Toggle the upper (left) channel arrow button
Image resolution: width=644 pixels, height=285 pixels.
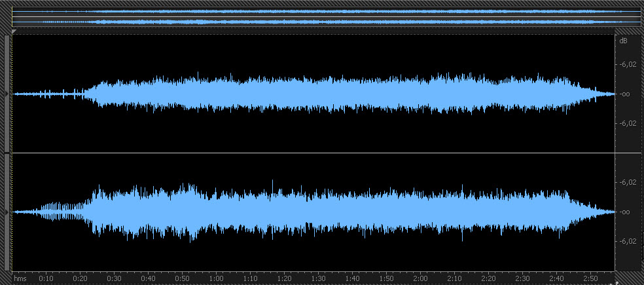coord(7,94)
